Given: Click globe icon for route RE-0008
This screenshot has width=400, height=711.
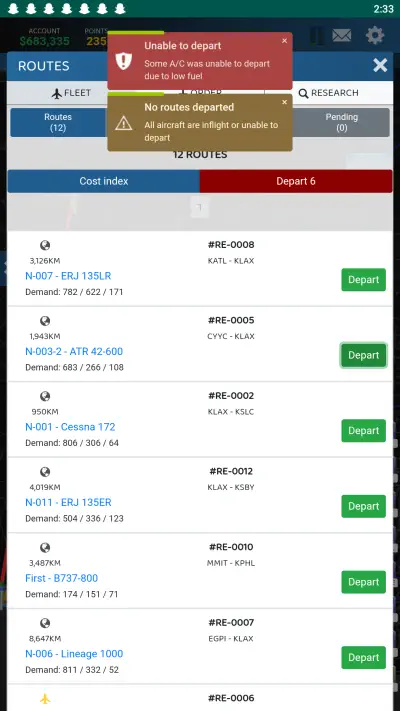Looking at the screenshot, I should (45, 245).
